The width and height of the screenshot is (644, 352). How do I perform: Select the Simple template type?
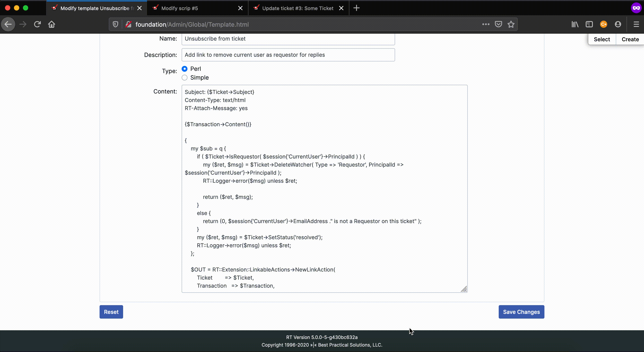tap(185, 78)
